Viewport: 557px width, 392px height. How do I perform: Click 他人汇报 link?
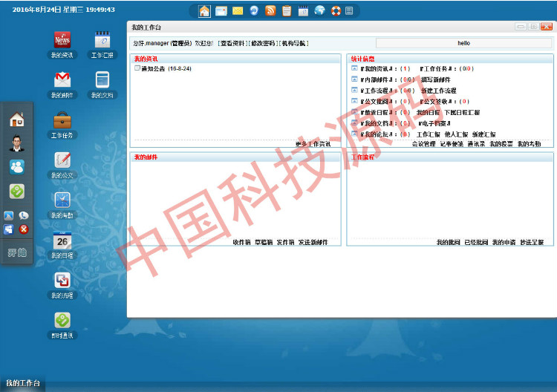[456, 134]
